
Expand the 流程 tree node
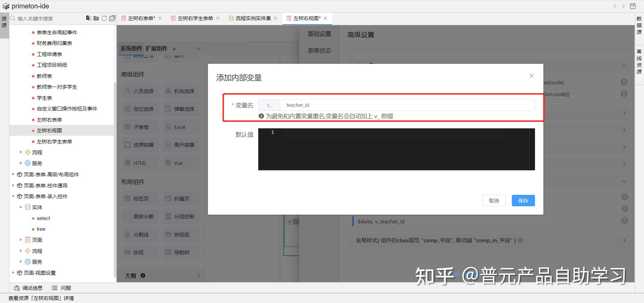click(x=21, y=152)
